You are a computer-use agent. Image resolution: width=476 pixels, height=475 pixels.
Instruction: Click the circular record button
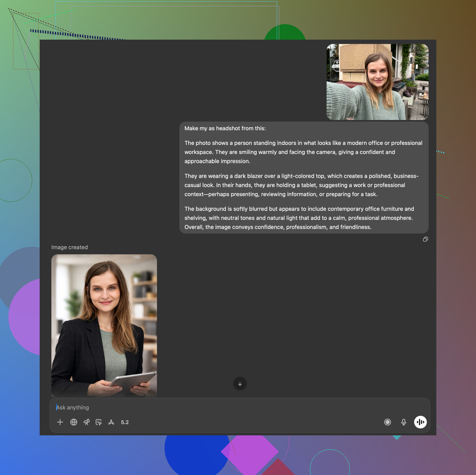click(x=387, y=422)
